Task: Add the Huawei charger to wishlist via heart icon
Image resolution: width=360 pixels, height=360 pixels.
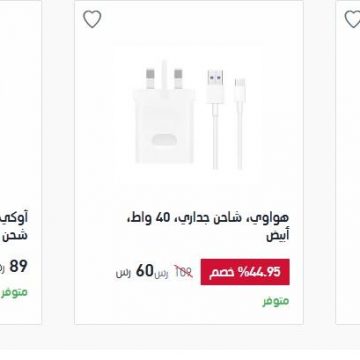Action: [x=92, y=19]
